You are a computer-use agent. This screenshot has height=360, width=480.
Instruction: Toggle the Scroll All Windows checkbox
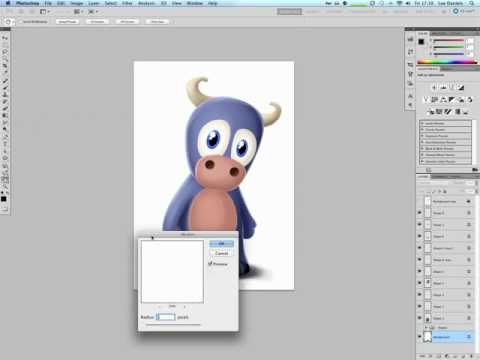click(x=21, y=22)
